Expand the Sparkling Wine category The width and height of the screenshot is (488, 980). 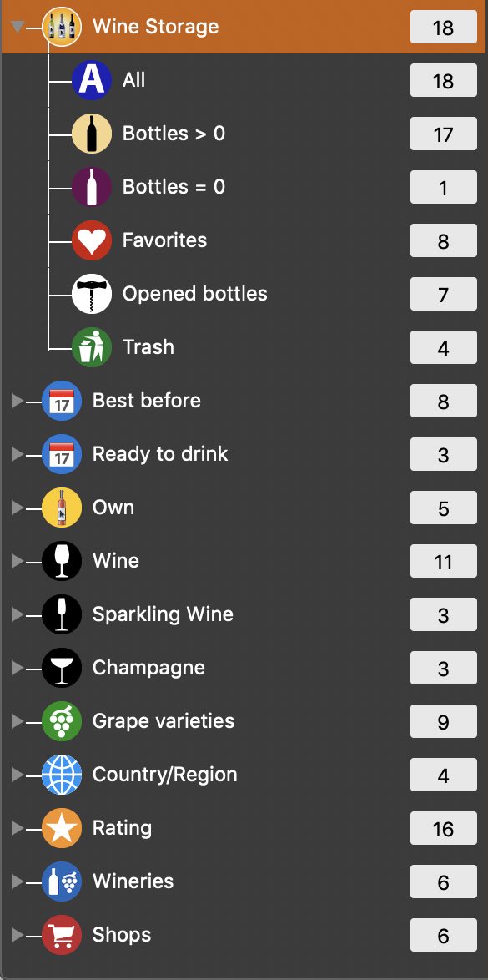(18, 614)
